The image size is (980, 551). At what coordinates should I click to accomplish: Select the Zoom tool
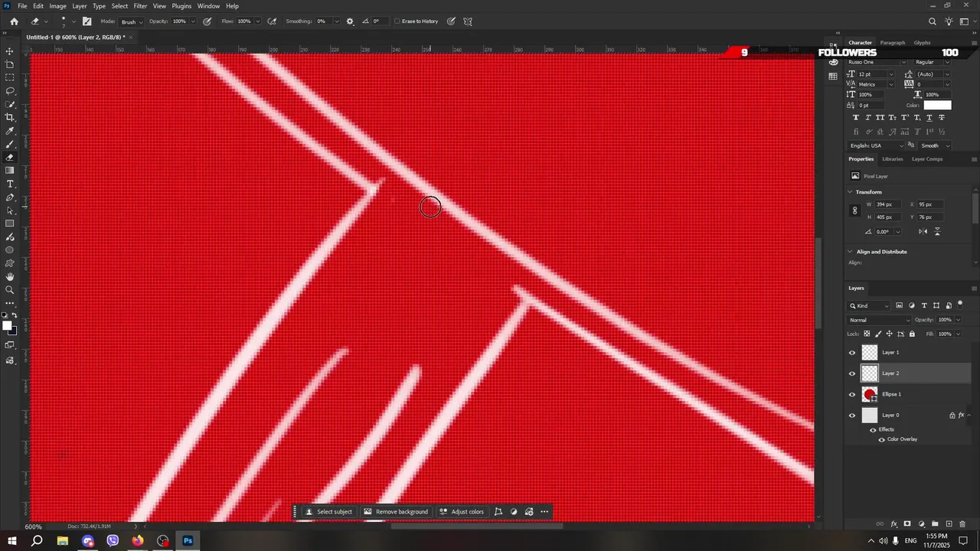(10, 290)
